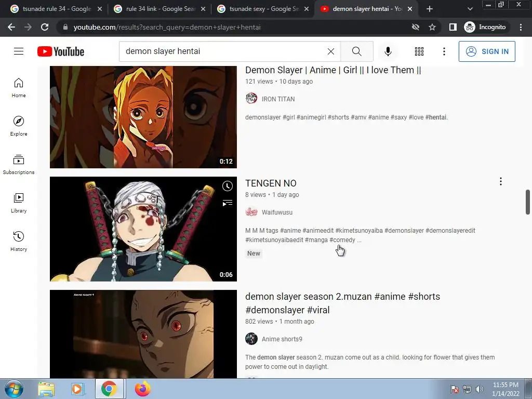The image size is (532, 399).
Task: Clear the search box with the X icon
Action: 331,51
